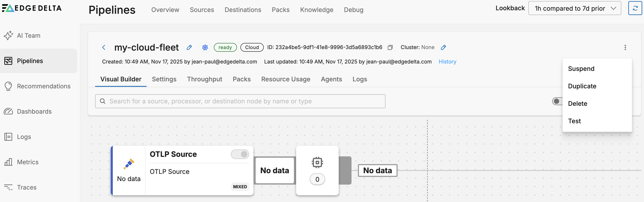
Task: Click the node search input field
Action: tap(240, 101)
